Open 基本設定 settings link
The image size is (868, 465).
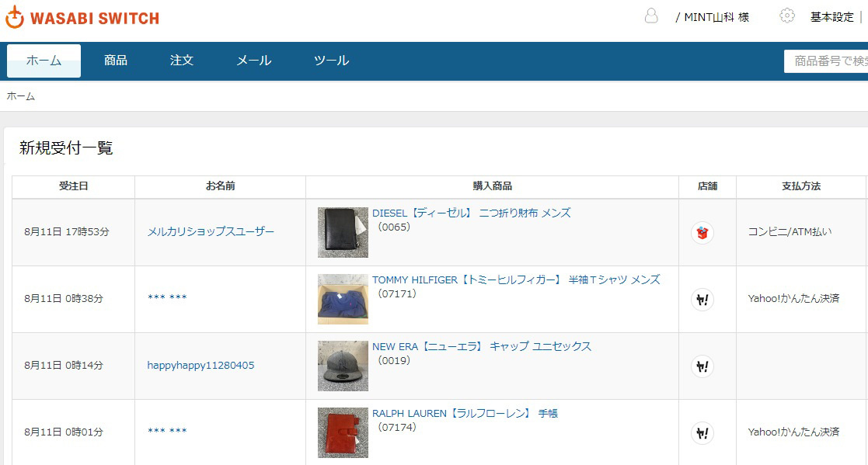click(832, 17)
